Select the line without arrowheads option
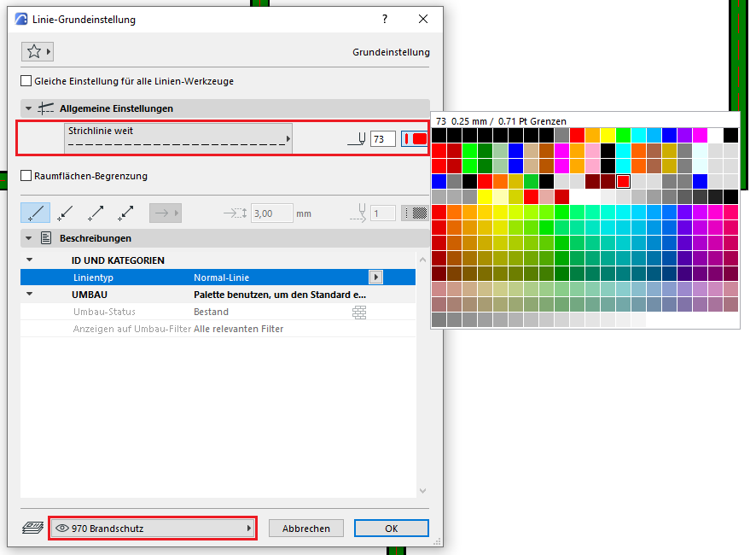Viewport: 756px width, 555px height. click(x=35, y=213)
